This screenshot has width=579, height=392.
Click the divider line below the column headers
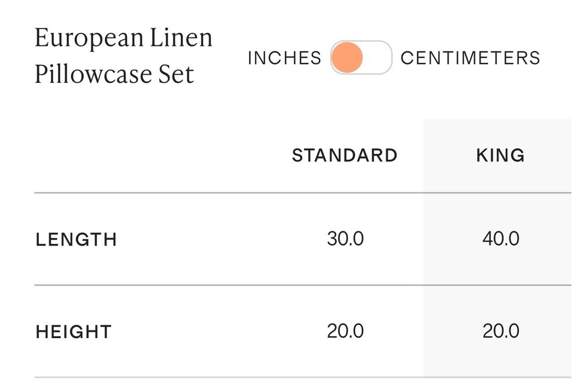coord(232,193)
